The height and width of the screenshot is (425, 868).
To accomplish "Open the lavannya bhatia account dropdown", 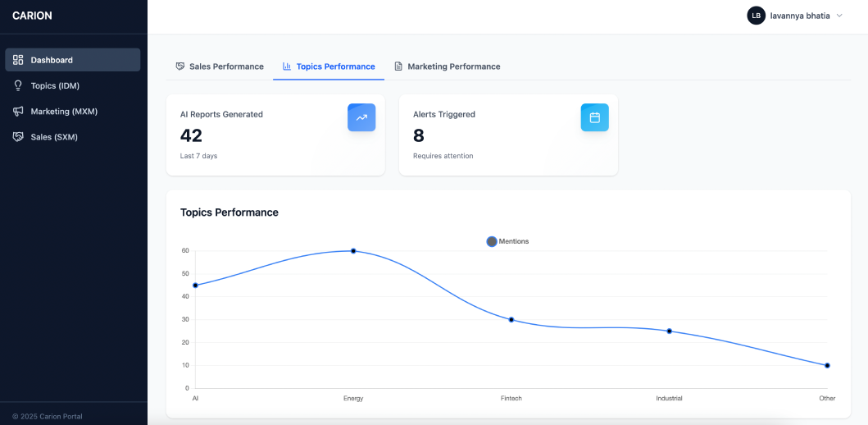I will [x=800, y=16].
